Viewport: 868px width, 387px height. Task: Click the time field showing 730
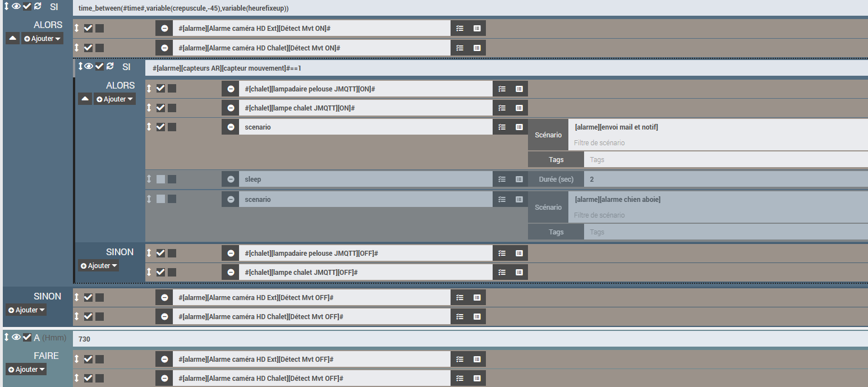point(470,339)
